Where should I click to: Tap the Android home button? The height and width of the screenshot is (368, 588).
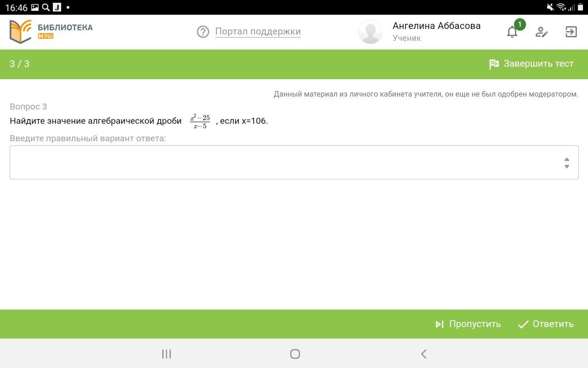(295, 354)
